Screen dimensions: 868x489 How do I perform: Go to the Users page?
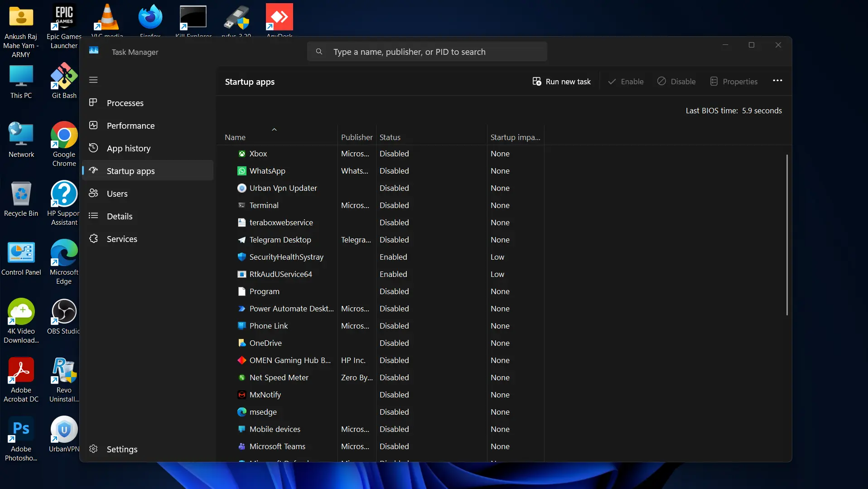[x=148, y=194]
